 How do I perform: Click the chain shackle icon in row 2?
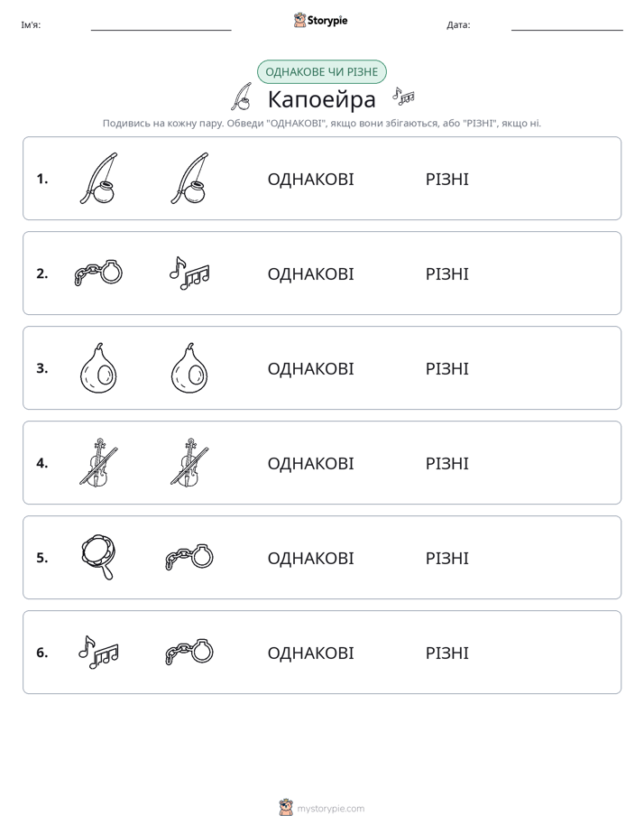click(x=99, y=273)
